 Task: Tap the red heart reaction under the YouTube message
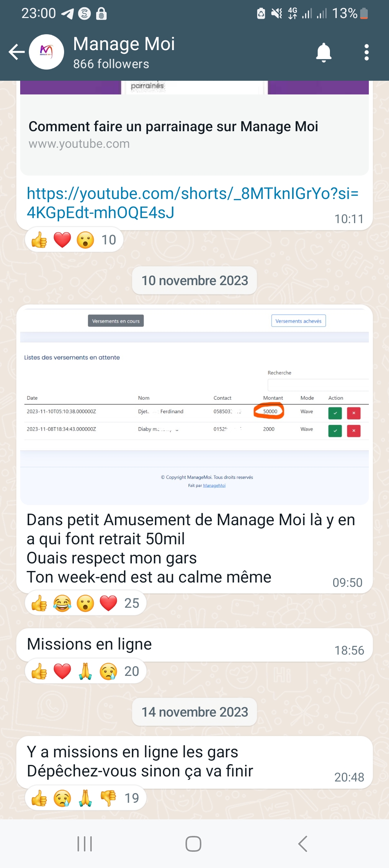pos(62,240)
